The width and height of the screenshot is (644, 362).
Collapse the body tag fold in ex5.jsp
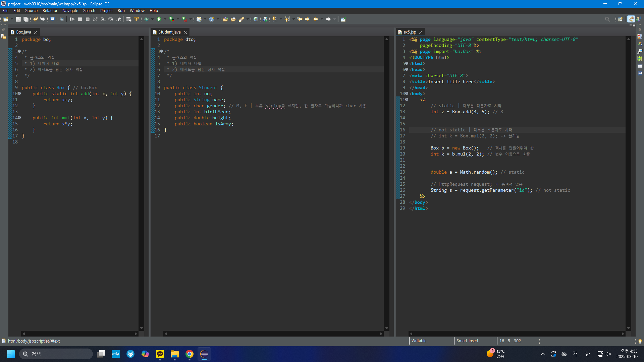pos(407,94)
